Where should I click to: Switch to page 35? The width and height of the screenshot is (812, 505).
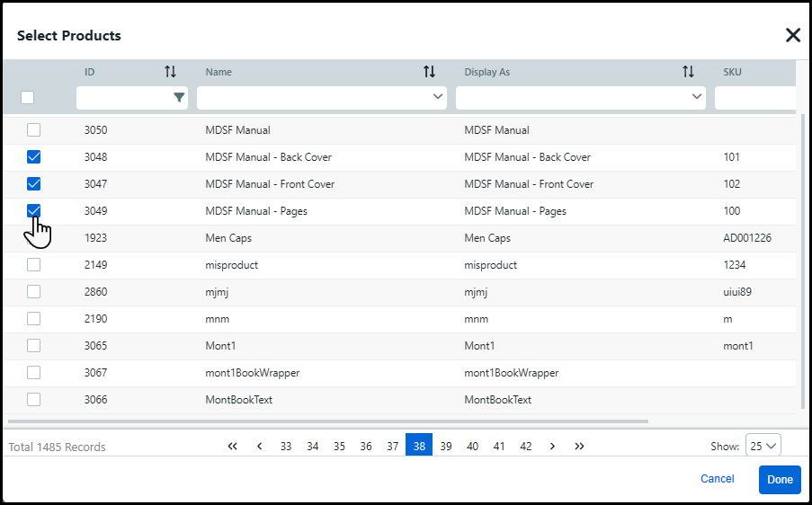339,446
